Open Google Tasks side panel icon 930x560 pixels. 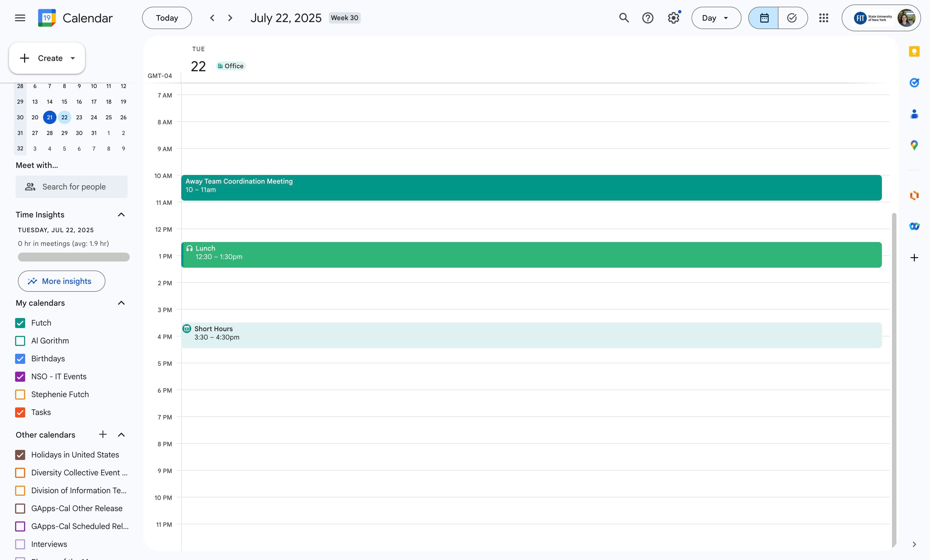(914, 83)
